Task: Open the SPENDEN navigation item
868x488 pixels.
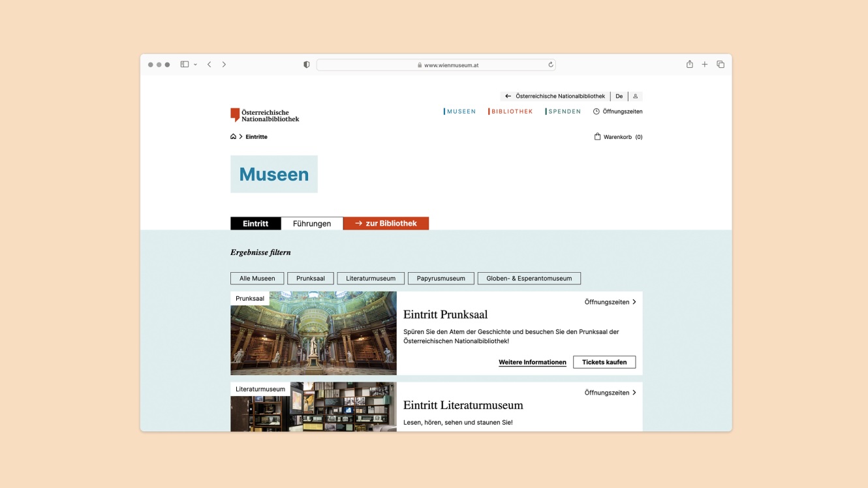Action: (563, 112)
